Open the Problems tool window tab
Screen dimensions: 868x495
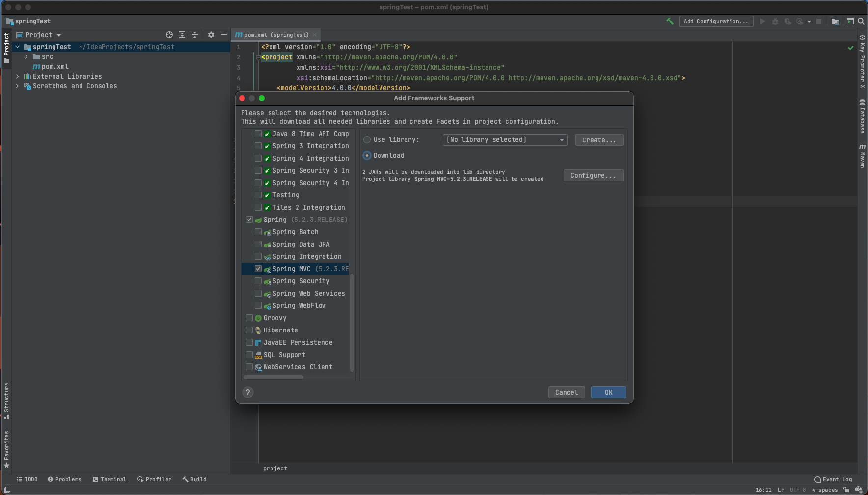[64, 479]
